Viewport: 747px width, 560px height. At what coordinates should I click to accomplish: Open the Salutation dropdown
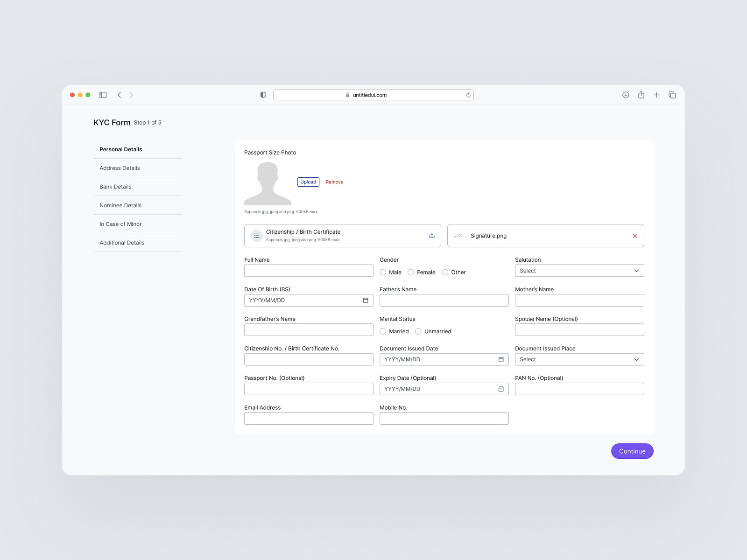pos(579,271)
